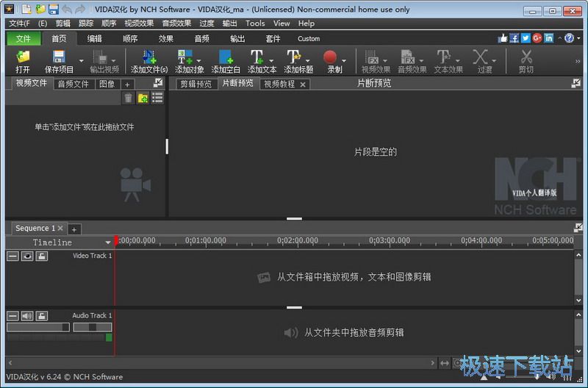This screenshot has width=588, height=388.
Task: Expand the 添加文本 (Add Text) dropdown arrow
Action: 271,60
